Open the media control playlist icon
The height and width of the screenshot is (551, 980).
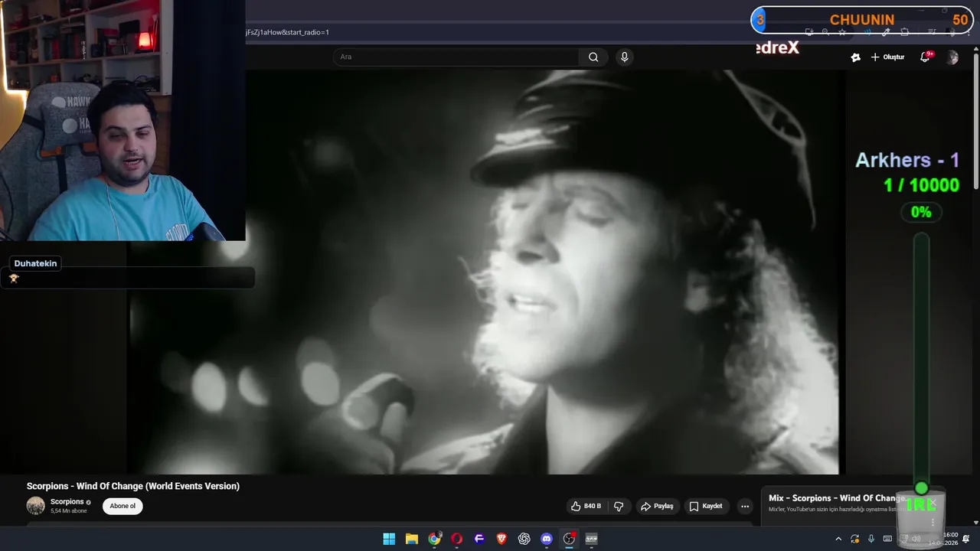932,32
